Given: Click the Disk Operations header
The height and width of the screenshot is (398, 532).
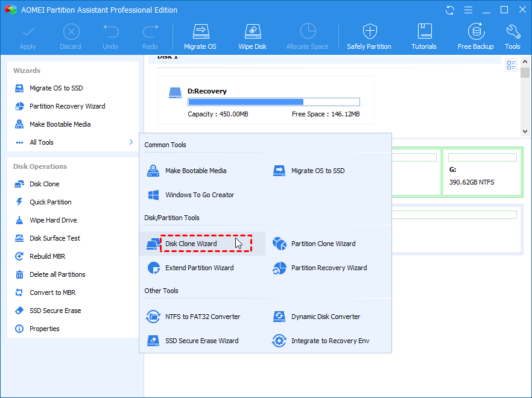Looking at the screenshot, I should point(40,166).
